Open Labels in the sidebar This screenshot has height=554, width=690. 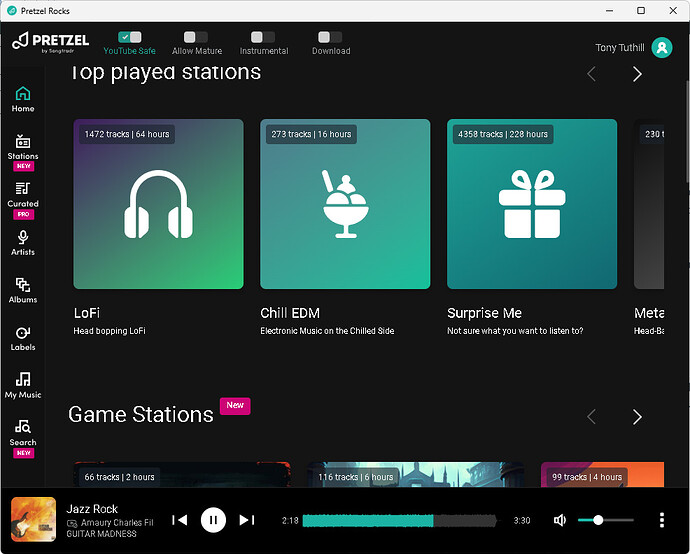(x=22, y=338)
